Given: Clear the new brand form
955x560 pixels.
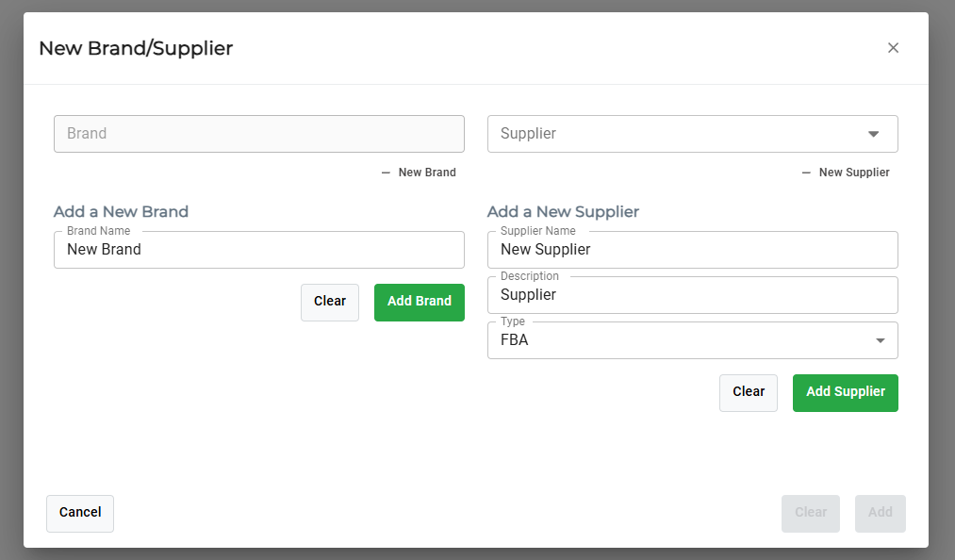Looking at the screenshot, I should [329, 301].
